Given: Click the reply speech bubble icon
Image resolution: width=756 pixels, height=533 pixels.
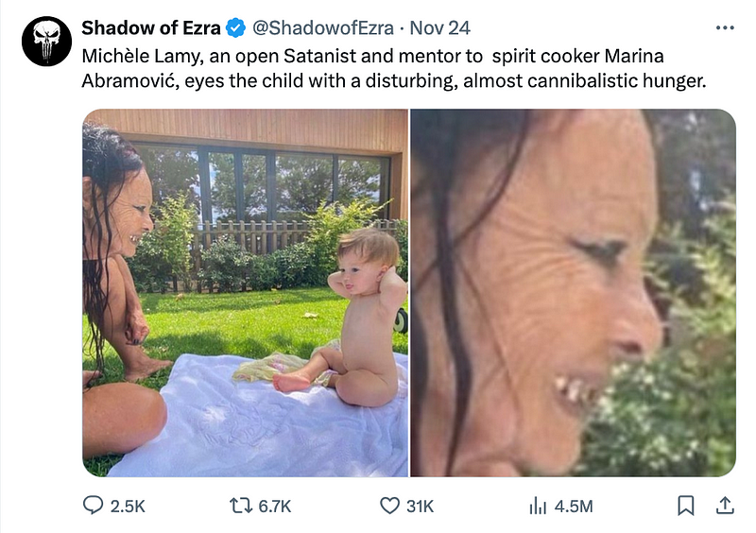Looking at the screenshot, I should pyautogui.click(x=93, y=507).
